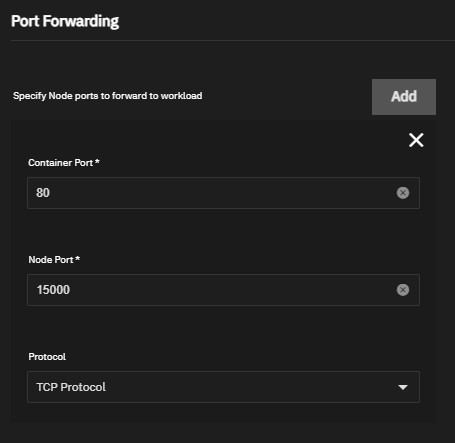Click the 'TCP Protocol' selected value
This screenshot has width=455, height=443.
tap(71, 387)
